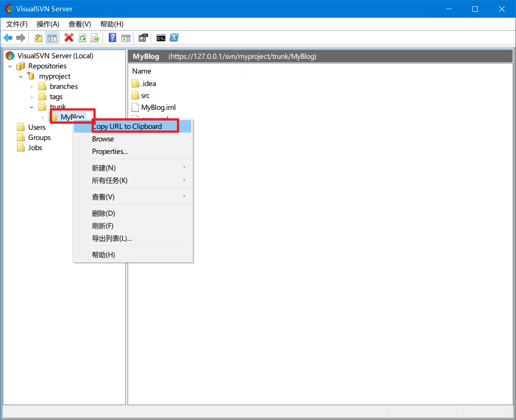Choose 删除(D) in the context menu
The width and height of the screenshot is (516, 420).
tap(133, 214)
